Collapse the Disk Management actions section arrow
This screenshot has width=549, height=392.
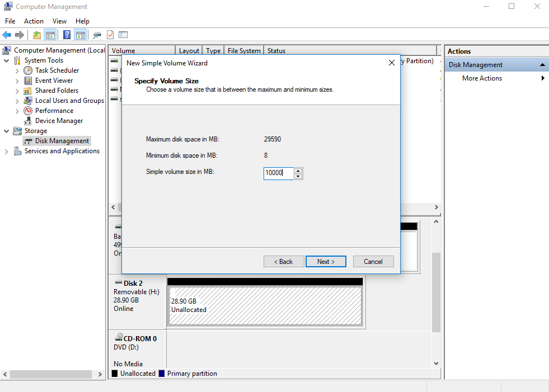[x=542, y=65]
